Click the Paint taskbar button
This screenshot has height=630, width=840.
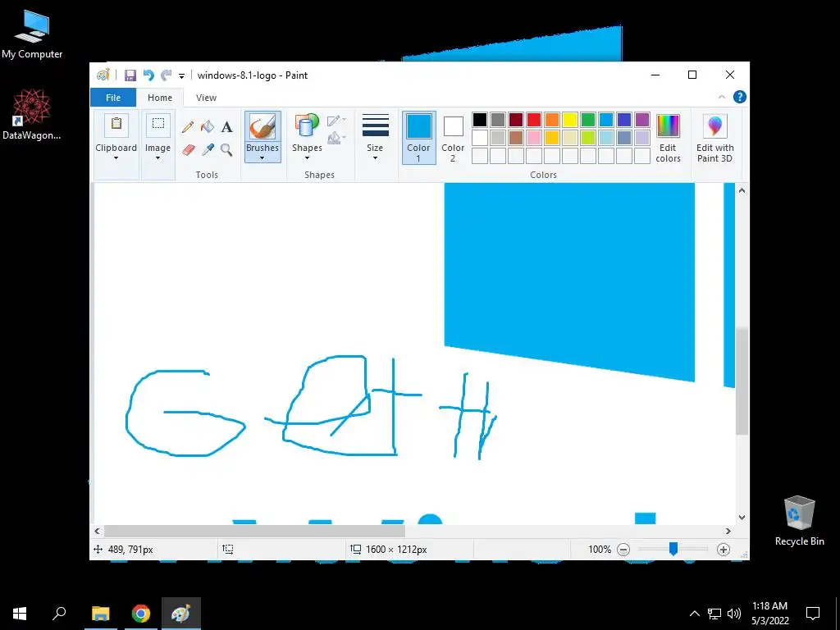pyautogui.click(x=181, y=614)
